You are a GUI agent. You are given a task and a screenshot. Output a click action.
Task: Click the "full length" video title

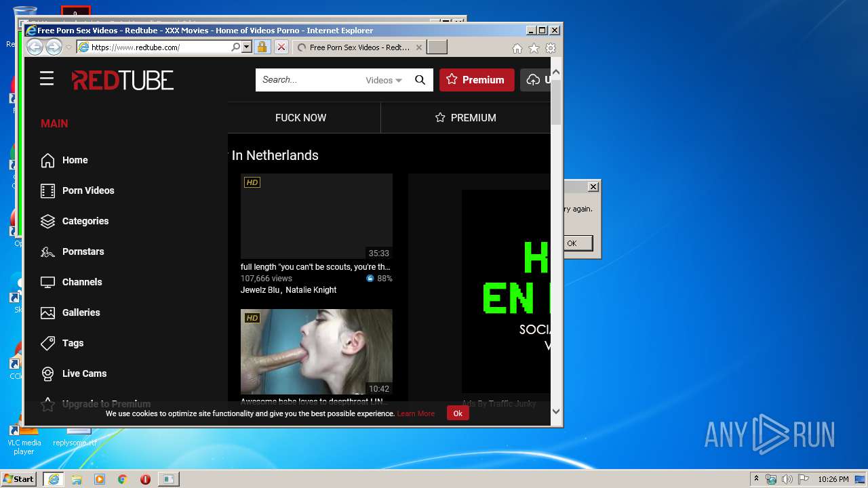coord(315,267)
